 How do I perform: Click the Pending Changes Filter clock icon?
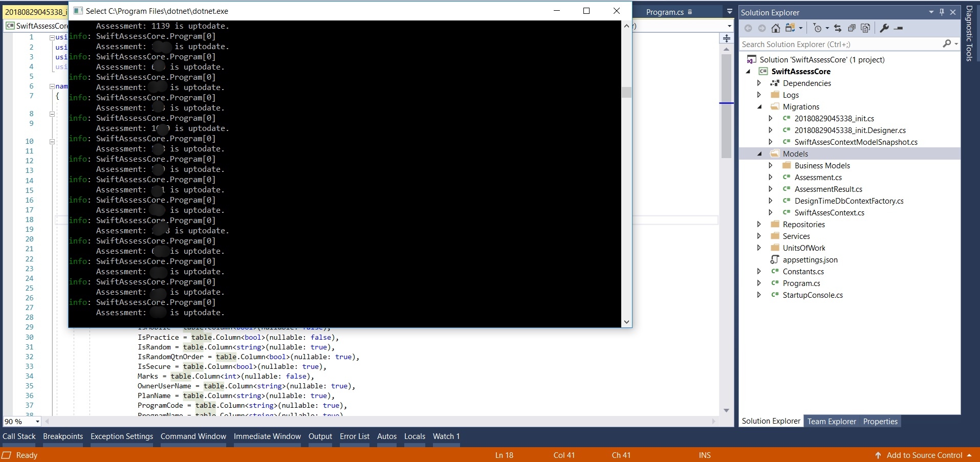[x=817, y=28]
